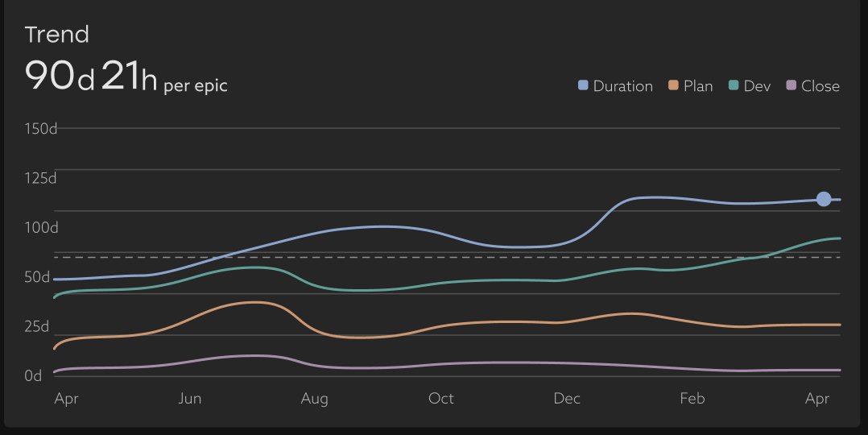This screenshot has width=868, height=435.
Task: Select the highlighted Duration data point marker
Action: tap(824, 199)
